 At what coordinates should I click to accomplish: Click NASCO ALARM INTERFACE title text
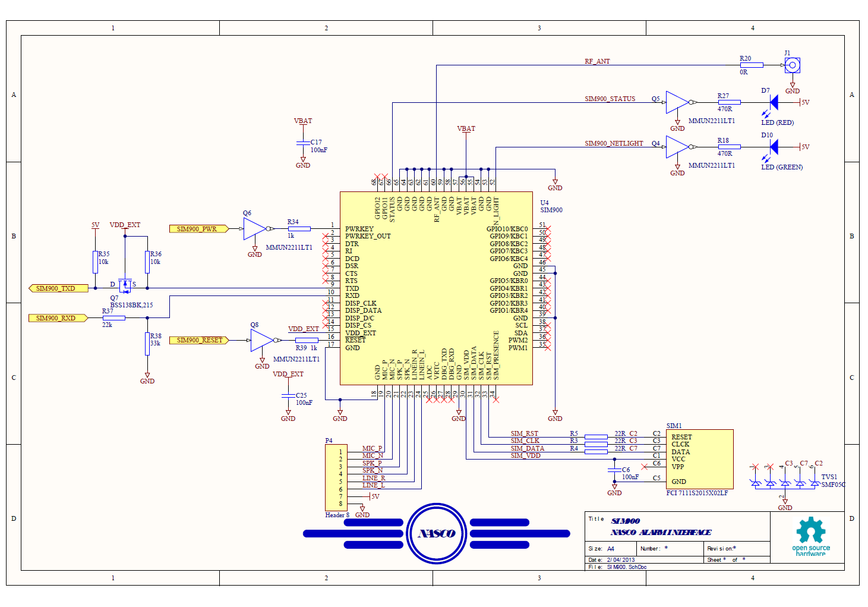pyautogui.click(x=661, y=533)
